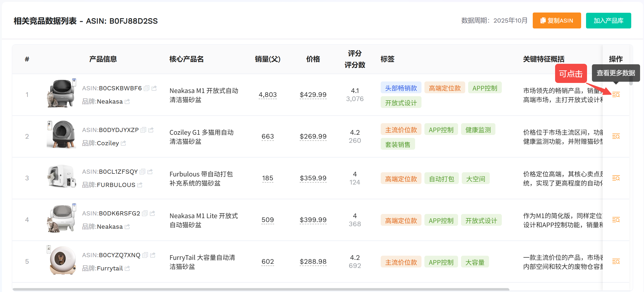This screenshot has height=292, width=644.
Task: Click the price $429.99 in row 1
Action: (x=313, y=95)
